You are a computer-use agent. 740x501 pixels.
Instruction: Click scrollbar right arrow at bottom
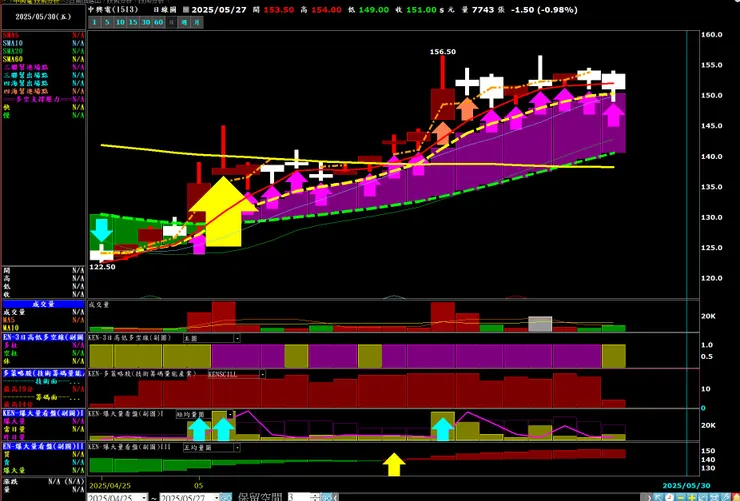pos(649,498)
